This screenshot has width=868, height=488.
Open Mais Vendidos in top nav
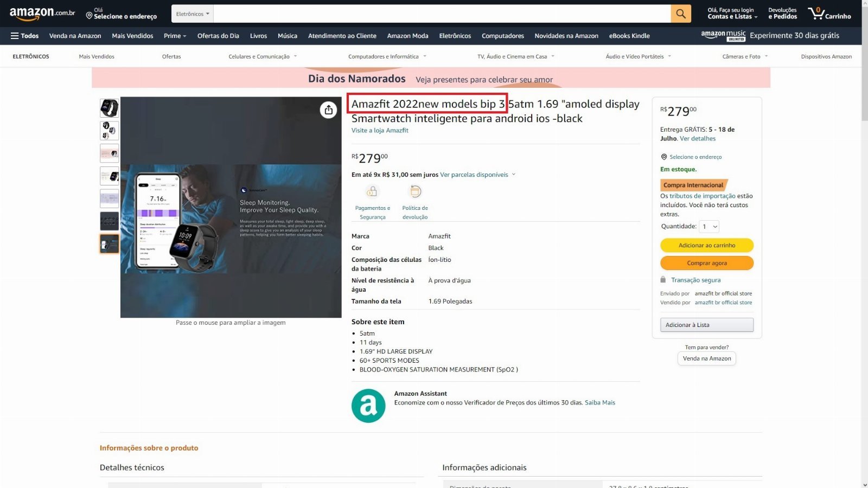[132, 36]
